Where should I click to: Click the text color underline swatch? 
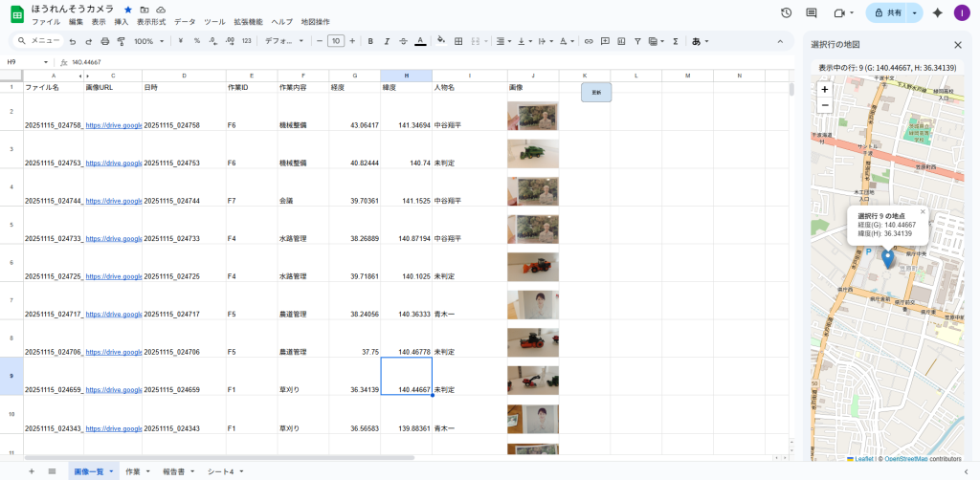[x=419, y=41]
